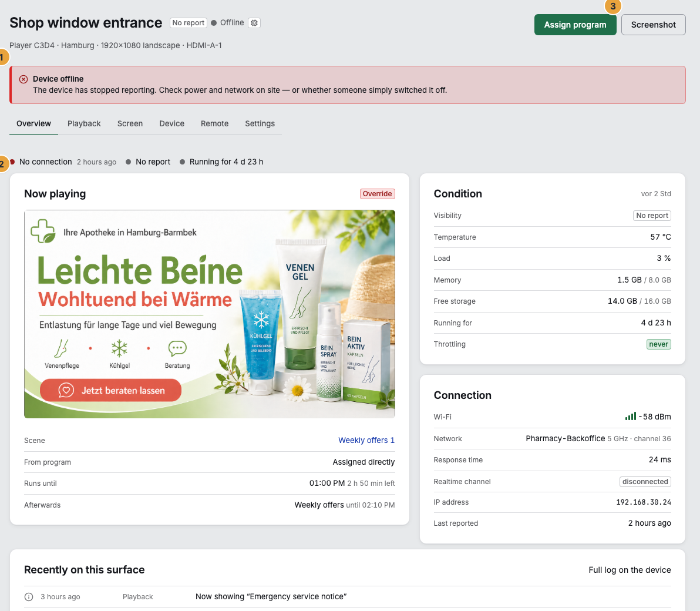
Task: Click "until 02:10 PM" in the Afterwards row
Action: point(370,505)
